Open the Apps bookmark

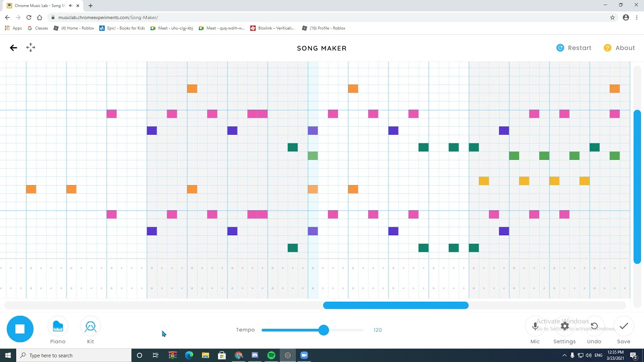[x=14, y=28]
